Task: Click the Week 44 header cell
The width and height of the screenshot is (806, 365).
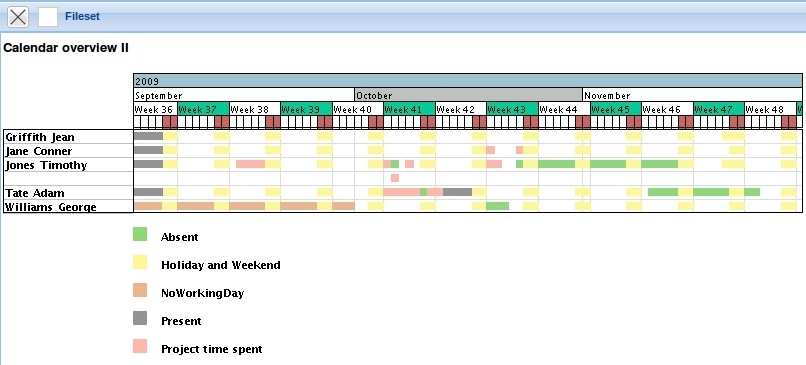Action: tap(564, 109)
